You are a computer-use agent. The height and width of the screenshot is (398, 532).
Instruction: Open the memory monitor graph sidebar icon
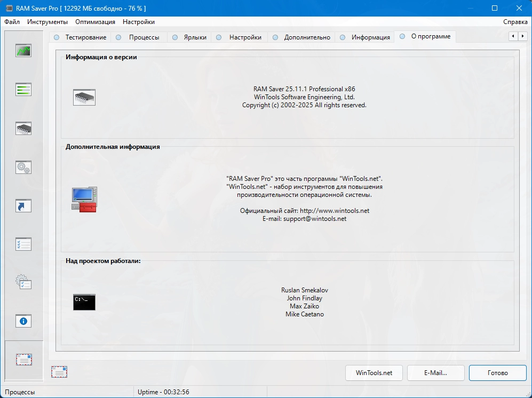(x=23, y=51)
